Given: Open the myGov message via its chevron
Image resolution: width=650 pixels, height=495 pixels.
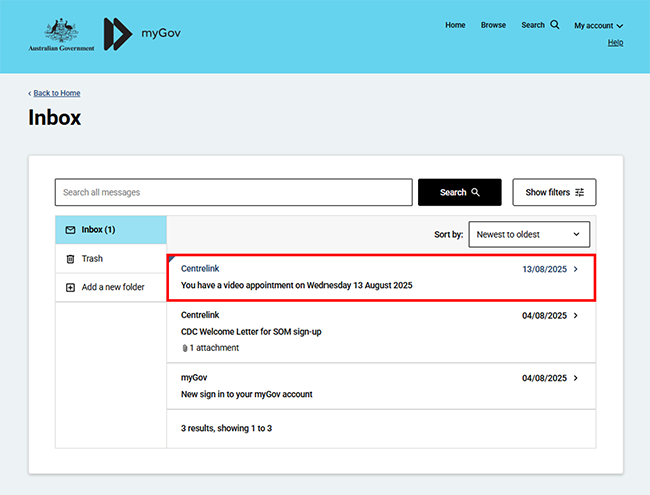Looking at the screenshot, I should (x=576, y=378).
